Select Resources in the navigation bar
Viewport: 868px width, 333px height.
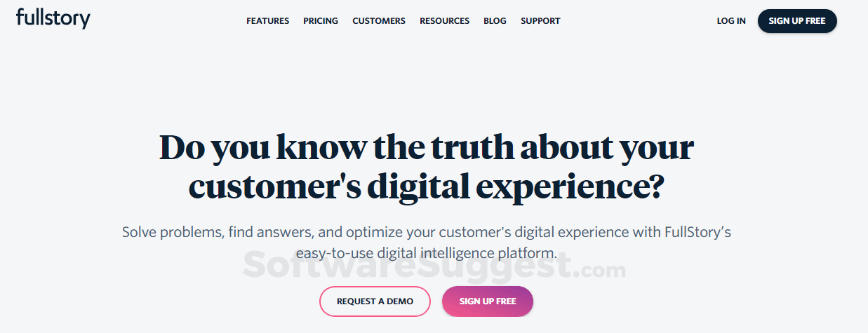[x=444, y=21]
